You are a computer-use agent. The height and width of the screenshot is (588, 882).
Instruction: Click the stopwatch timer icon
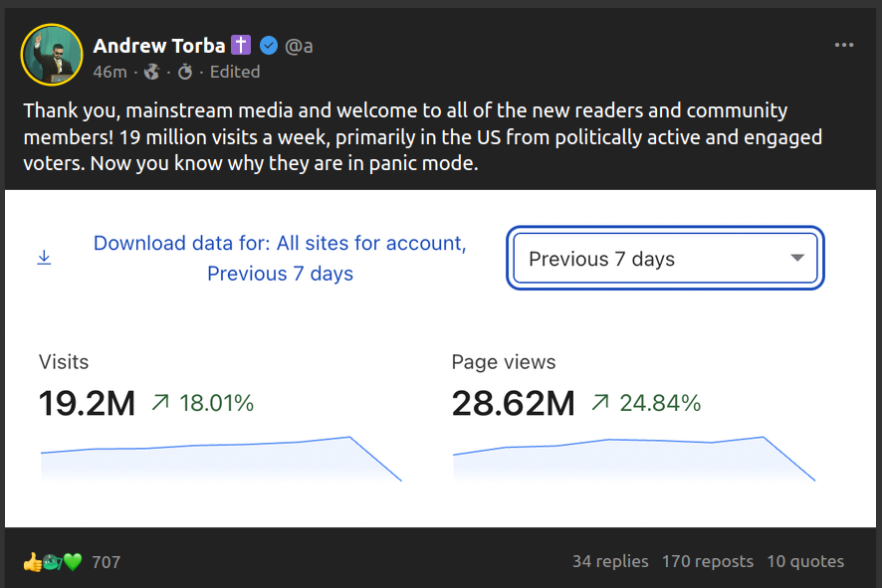pos(185,72)
